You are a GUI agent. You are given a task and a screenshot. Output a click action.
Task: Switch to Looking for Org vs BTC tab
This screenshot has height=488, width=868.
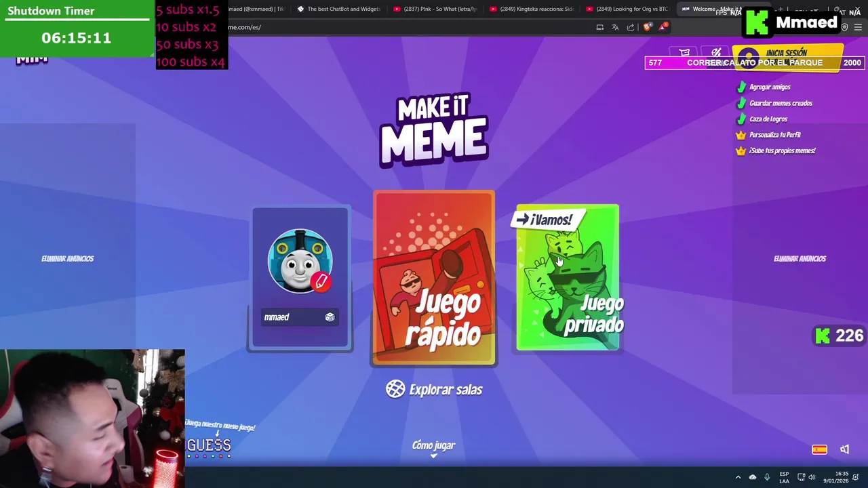[x=627, y=9]
